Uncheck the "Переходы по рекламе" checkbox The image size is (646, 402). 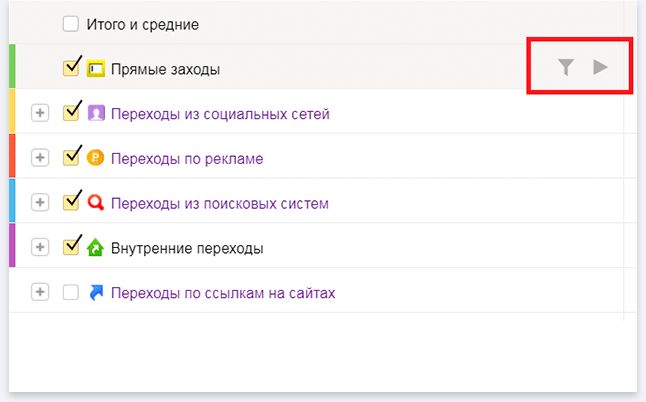(71, 157)
